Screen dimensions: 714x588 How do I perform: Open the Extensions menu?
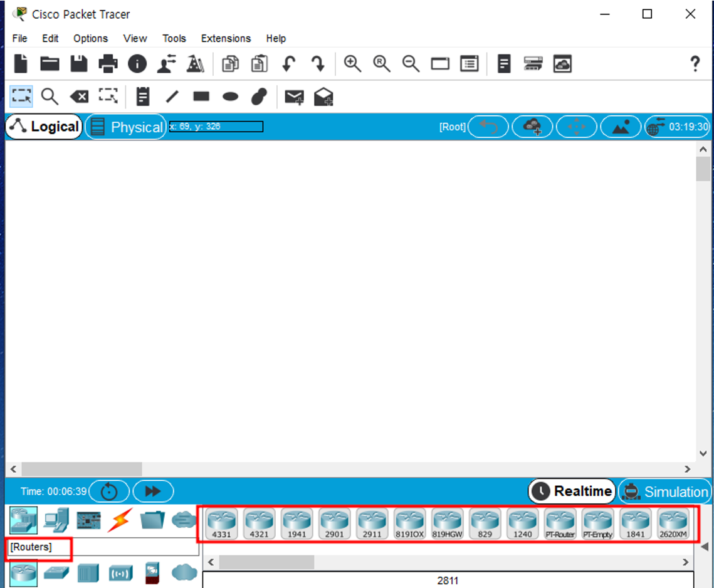click(226, 38)
